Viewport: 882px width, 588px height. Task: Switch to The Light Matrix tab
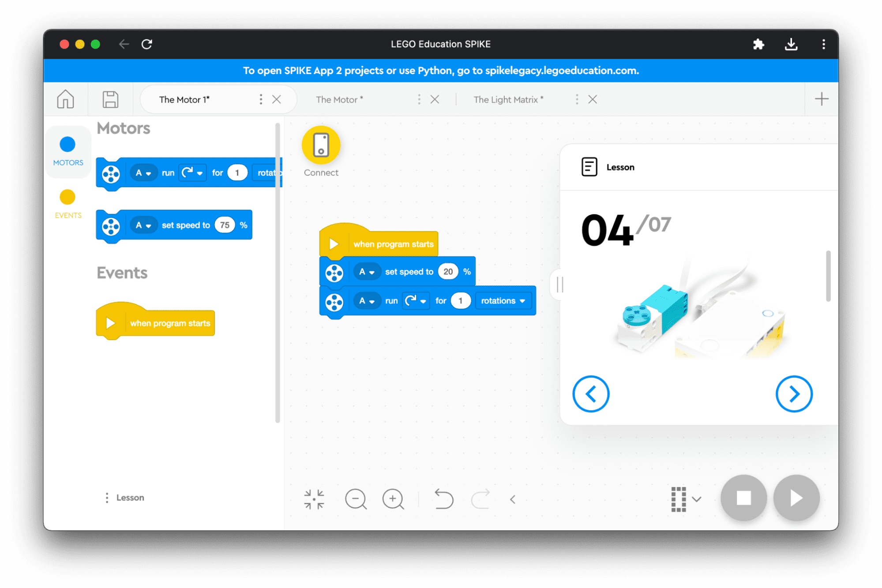pos(508,100)
